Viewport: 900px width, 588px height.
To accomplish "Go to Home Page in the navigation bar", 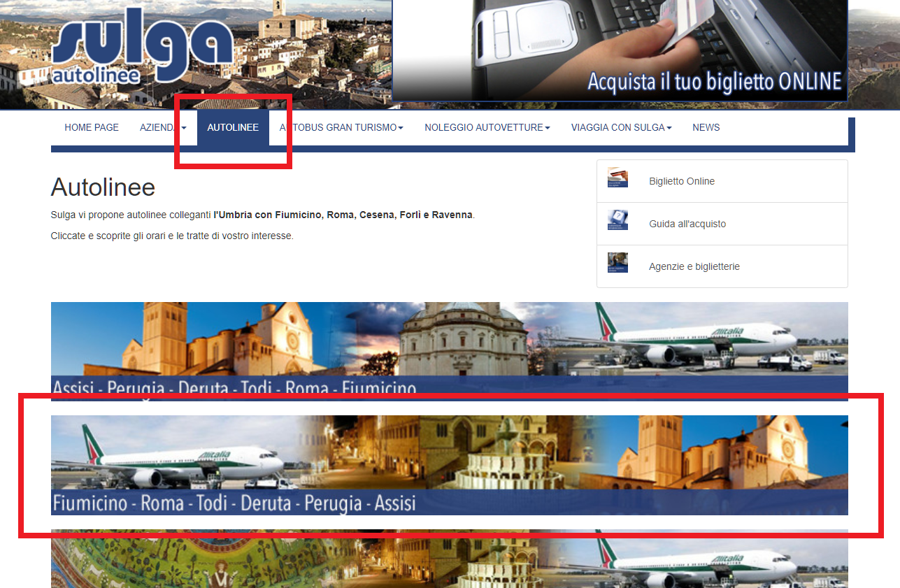I will click(92, 128).
